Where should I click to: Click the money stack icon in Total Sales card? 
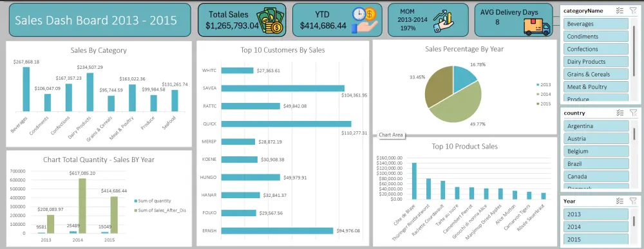coord(270,21)
